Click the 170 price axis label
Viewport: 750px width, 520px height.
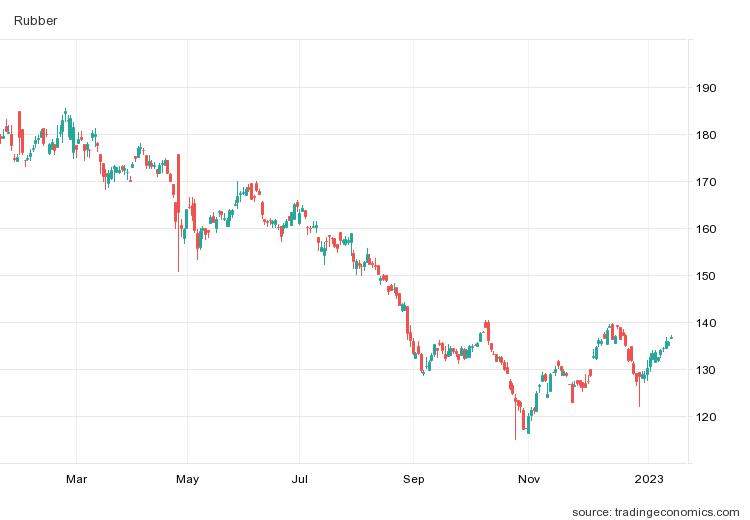(x=707, y=182)
